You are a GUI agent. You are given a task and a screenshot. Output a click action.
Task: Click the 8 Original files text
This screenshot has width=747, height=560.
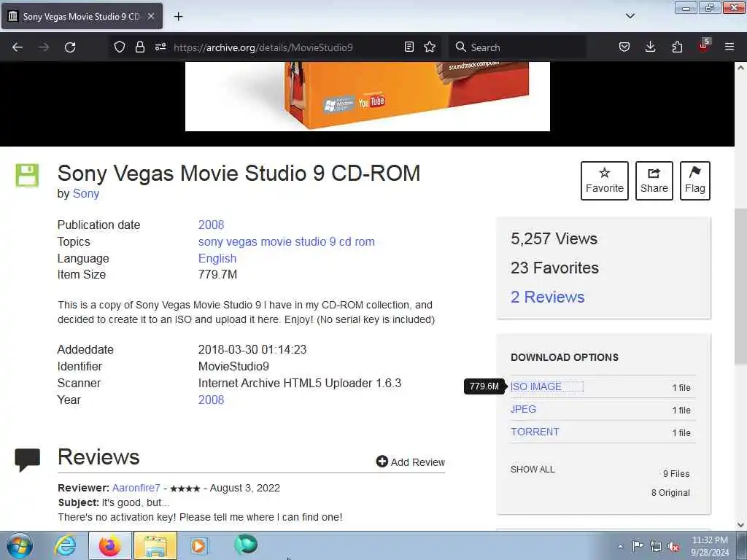coord(671,492)
